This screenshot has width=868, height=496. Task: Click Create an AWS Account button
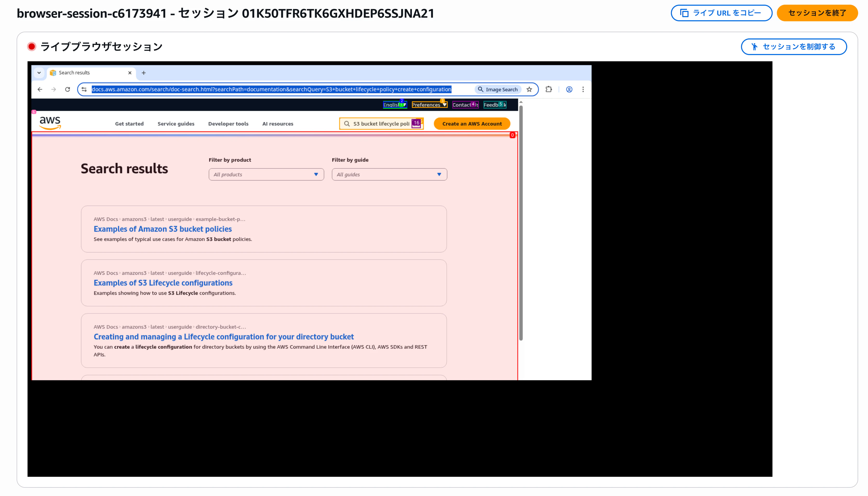point(472,124)
